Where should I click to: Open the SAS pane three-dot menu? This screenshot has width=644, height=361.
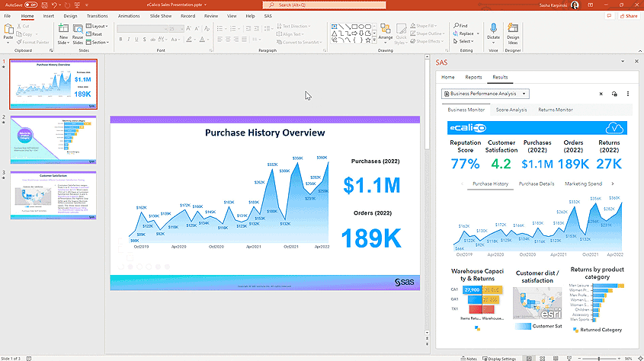coord(627,94)
